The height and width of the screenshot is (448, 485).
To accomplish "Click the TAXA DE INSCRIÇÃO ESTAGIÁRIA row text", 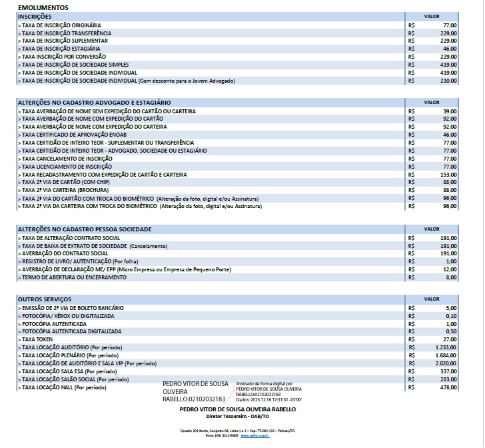I will tap(61, 49).
